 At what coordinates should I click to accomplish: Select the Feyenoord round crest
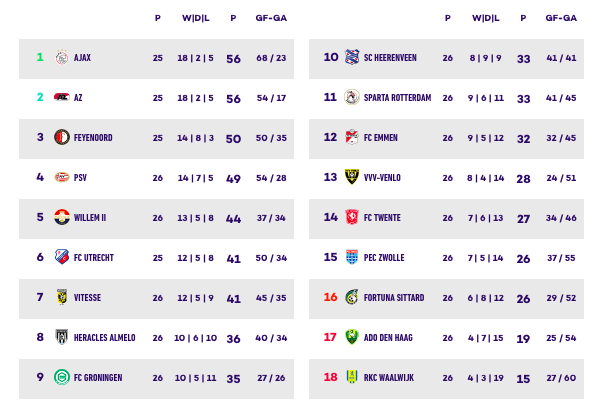(61, 137)
